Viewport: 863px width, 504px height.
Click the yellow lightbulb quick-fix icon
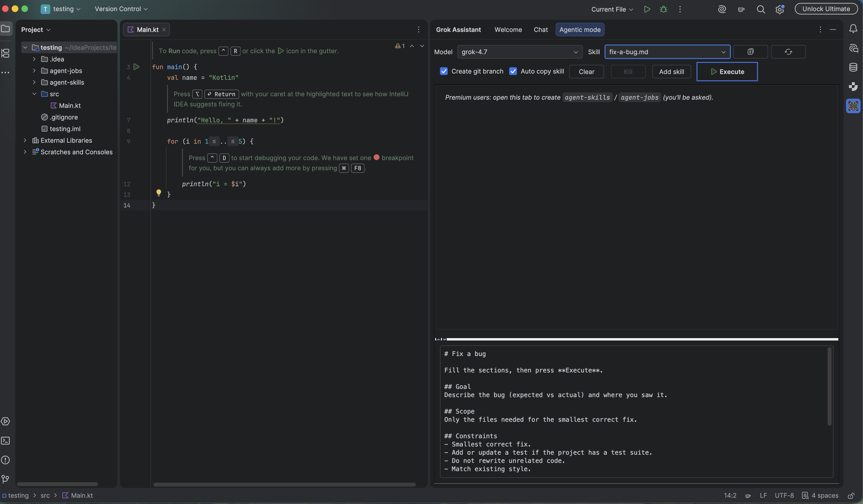pyautogui.click(x=159, y=193)
